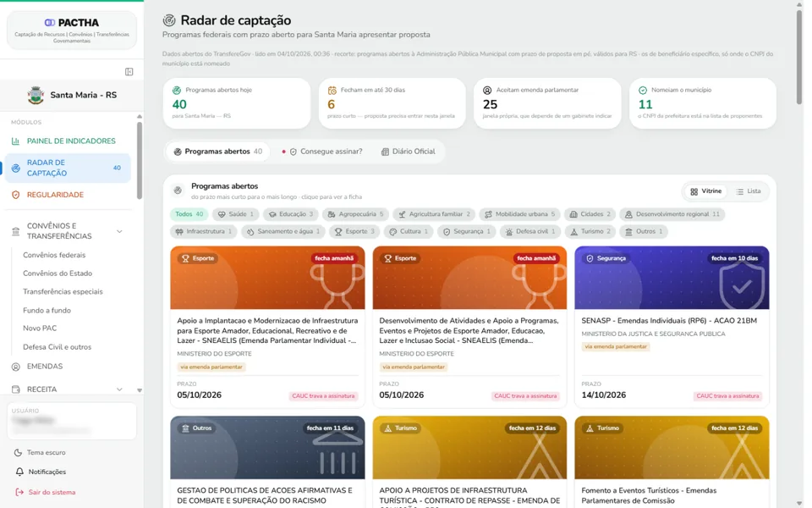This screenshot has width=812, height=508.
Task: Click the sidebar scroll-up arrow
Action: tap(140, 117)
